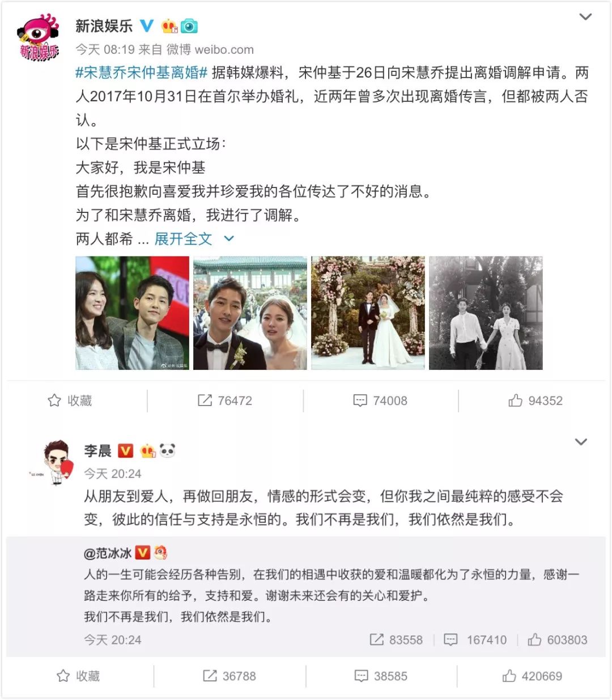Toggle 收藏 star on the 新浪娱乐 post
Screen dimensions: 612x700
(x=70, y=400)
